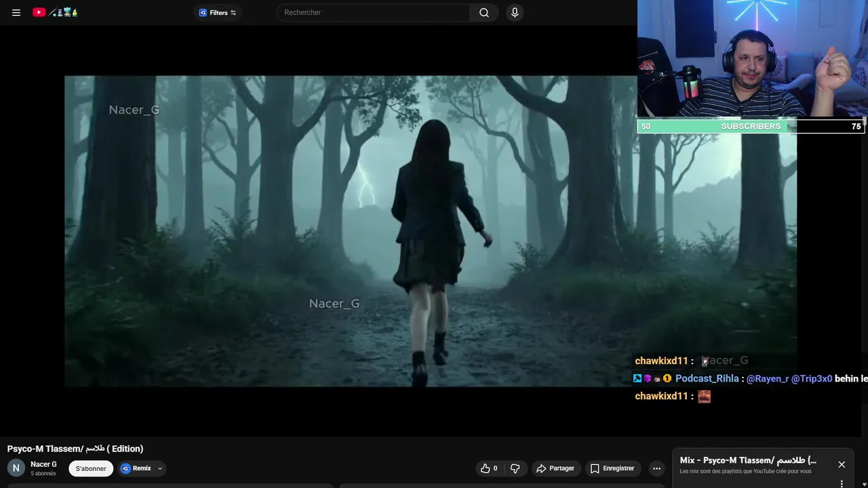The width and height of the screenshot is (868, 488).
Task: Click the magnifier search button
Action: click(484, 12)
